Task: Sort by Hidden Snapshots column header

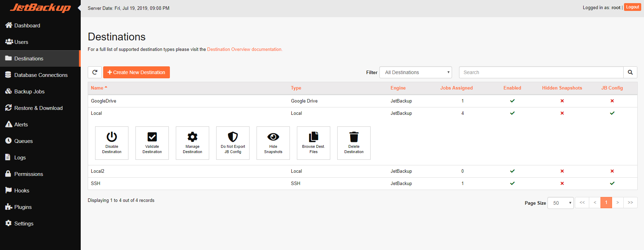Action: [562, 88]
